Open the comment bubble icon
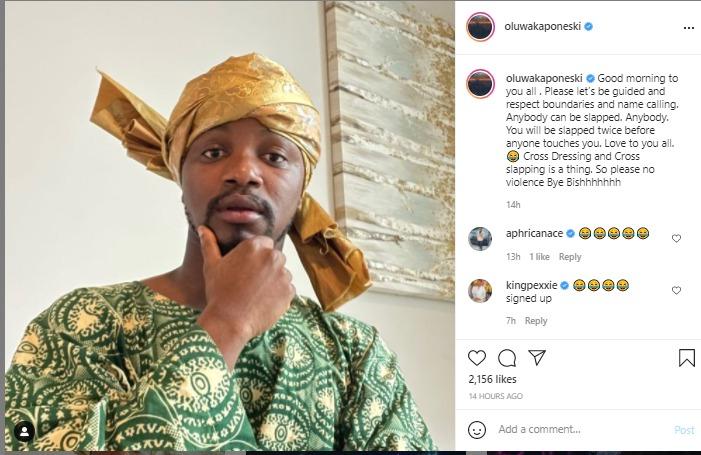This screenshot has height=455, width=701. pos(507,358)
